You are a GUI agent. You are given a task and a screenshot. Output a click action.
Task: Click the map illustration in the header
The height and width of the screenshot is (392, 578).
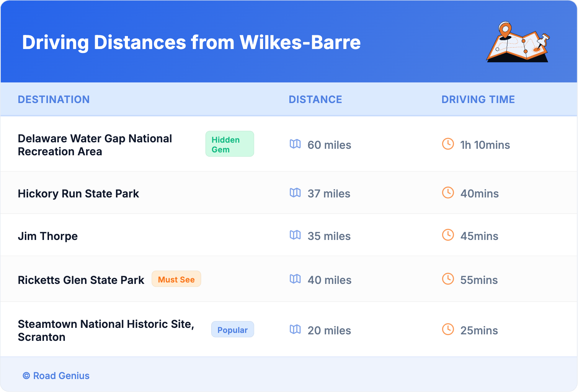pos(518,42)
